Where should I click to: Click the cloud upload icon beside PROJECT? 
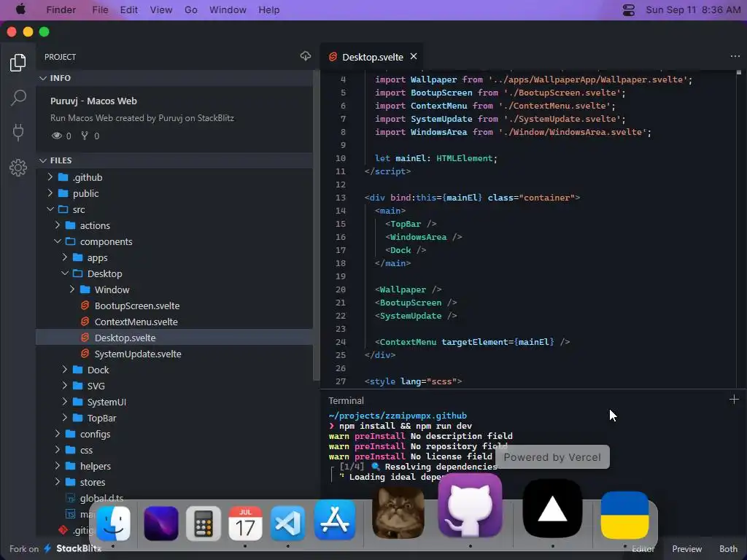point(306,56)
